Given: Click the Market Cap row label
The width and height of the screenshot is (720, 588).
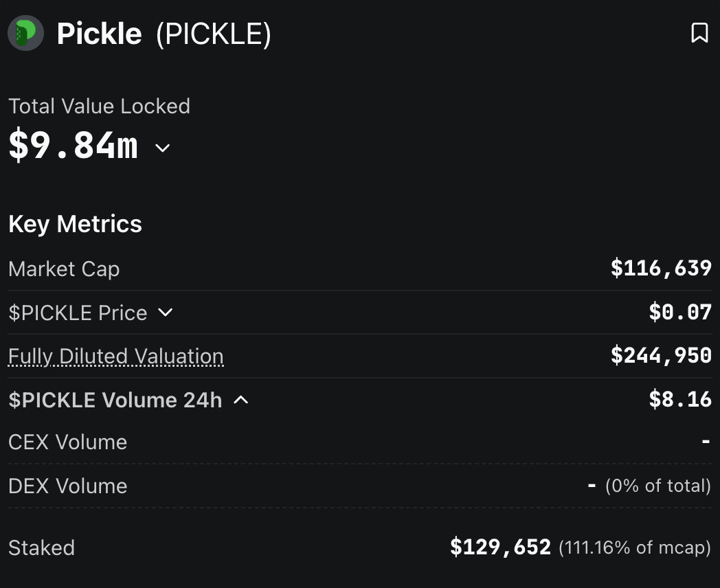Looking at the screenshot, I should coord(64,269).
